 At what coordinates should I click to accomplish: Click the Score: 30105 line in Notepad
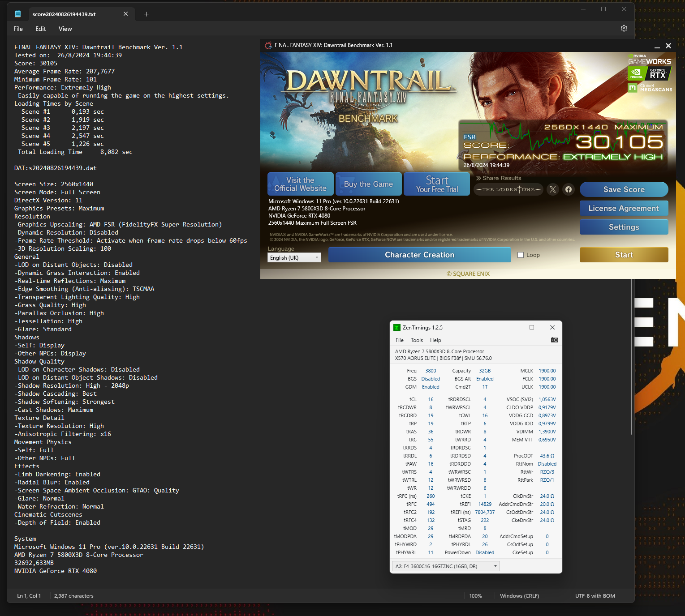pyautogui.click(x=36, y=63)
